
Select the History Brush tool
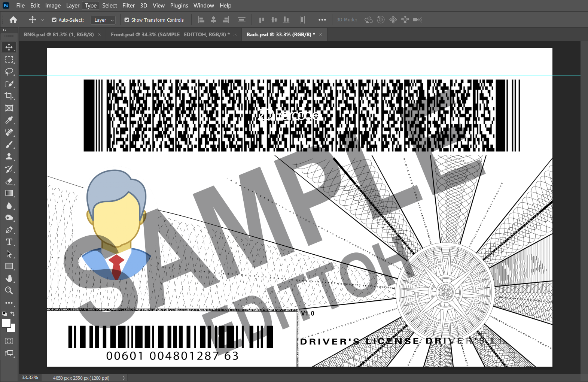tap(9, 169)
